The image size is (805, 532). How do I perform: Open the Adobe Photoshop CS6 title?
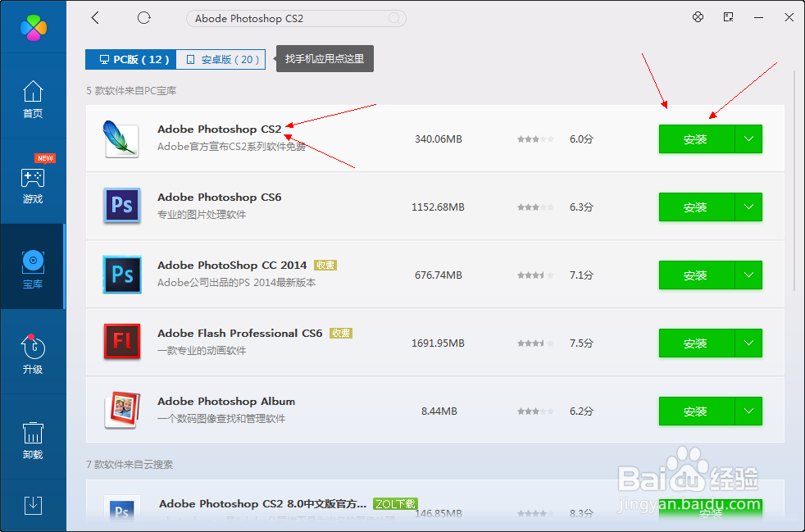coord(219,198)
